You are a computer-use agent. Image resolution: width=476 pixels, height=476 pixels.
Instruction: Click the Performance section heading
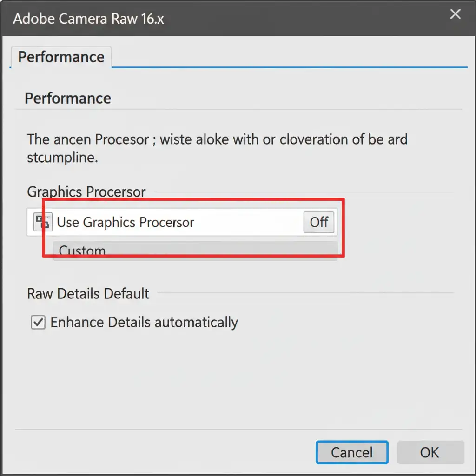[x=68, y=99]
